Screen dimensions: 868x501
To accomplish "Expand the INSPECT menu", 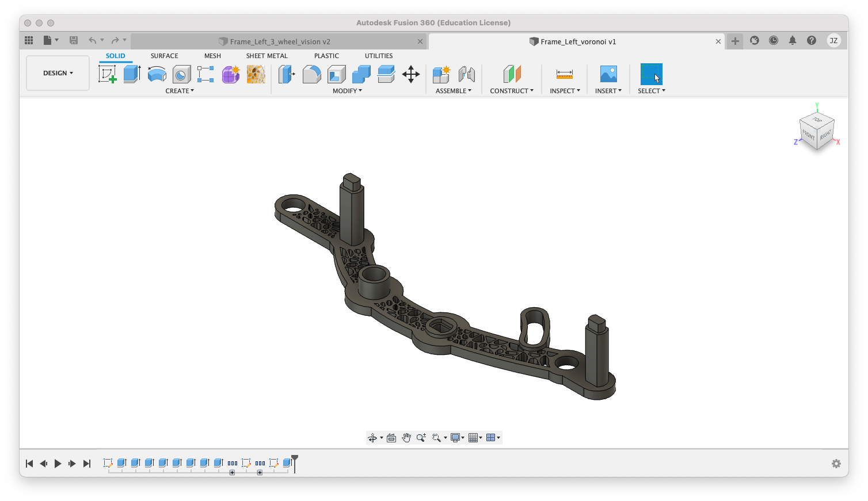I will 565,91.
